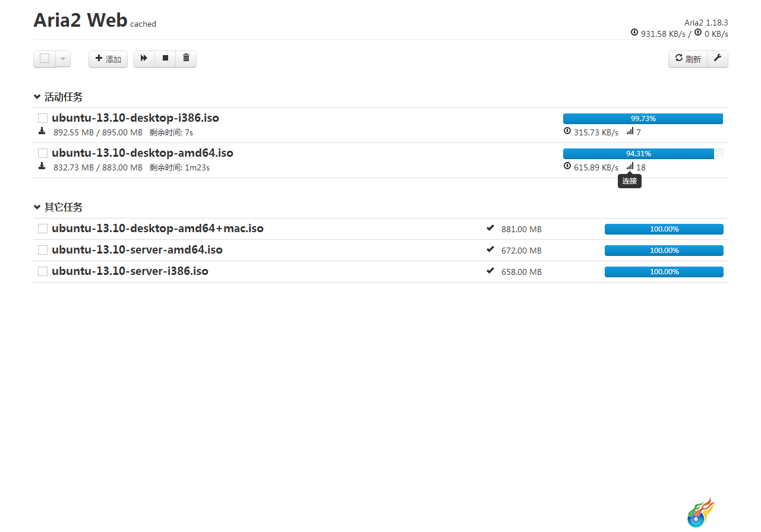Click the 剩余时间: 7s text
The height and width of the screenshot is (532, 761).
(x=171, y=132)
